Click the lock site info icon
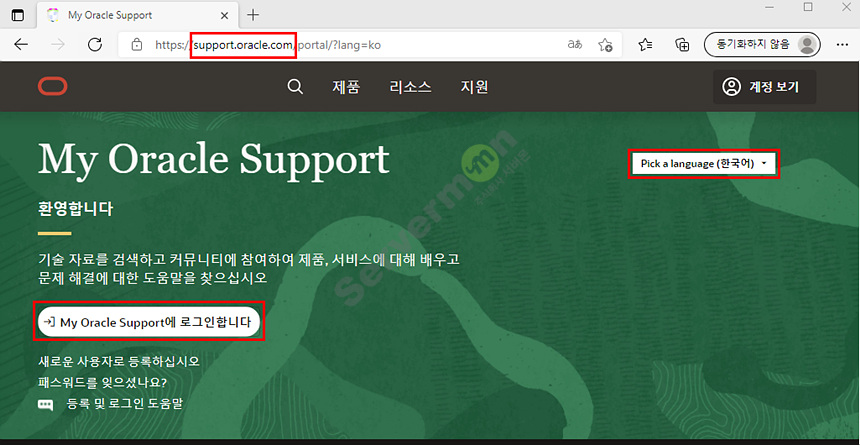Screen dimensions: 860x445 (x=137, y=45)
